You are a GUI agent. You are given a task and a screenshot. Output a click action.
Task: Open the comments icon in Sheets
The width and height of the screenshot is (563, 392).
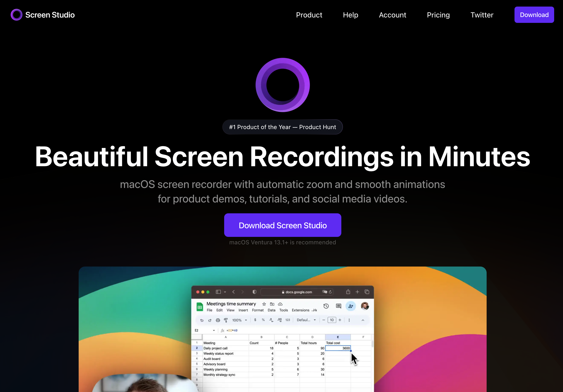[338, 306]
